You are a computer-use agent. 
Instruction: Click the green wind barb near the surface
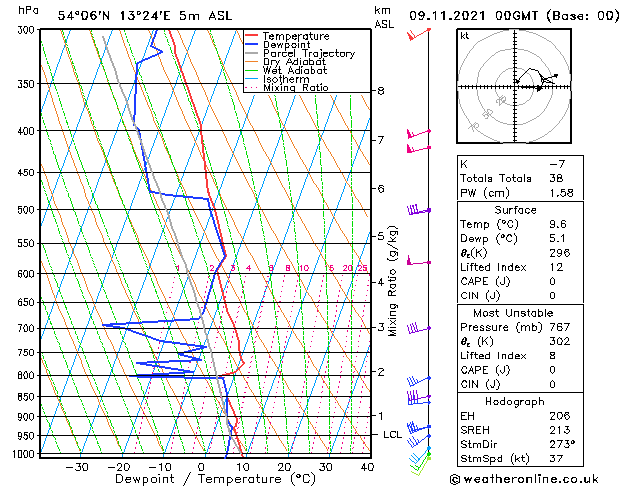click(x=420, y=463)
